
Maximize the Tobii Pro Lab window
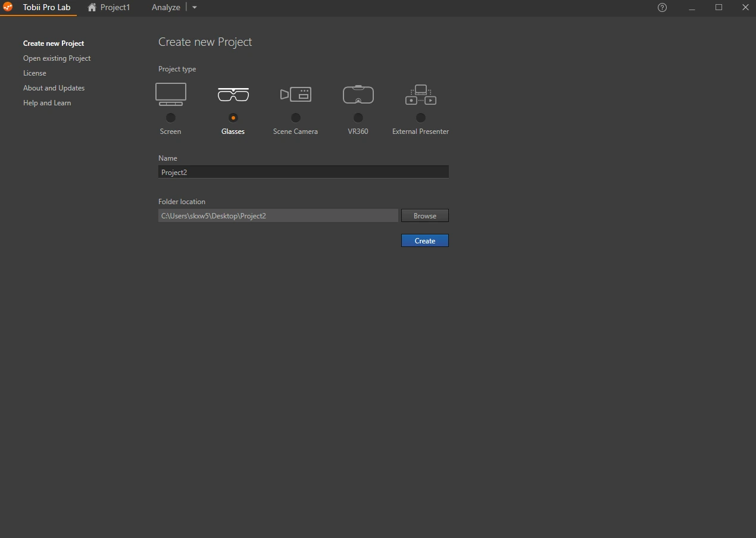(718, 7)
